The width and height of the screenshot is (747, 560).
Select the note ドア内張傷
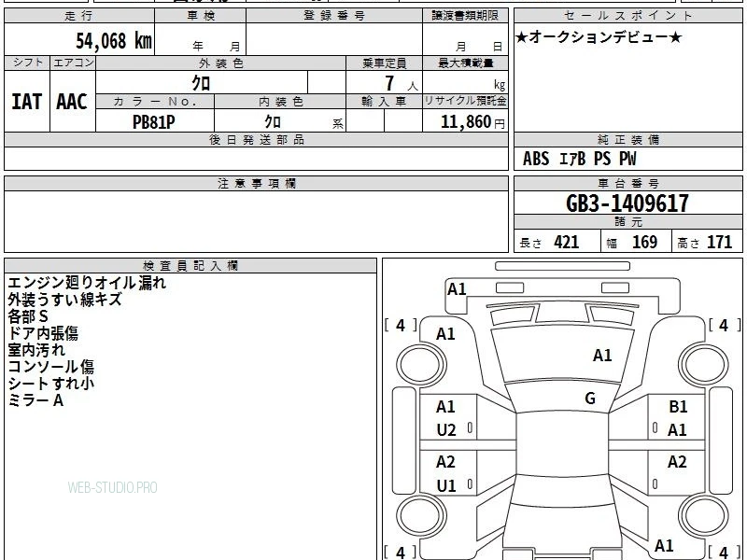43,333
